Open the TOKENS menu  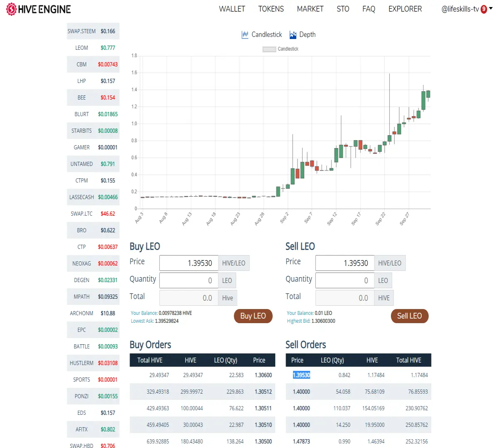(x=271, y=9)
